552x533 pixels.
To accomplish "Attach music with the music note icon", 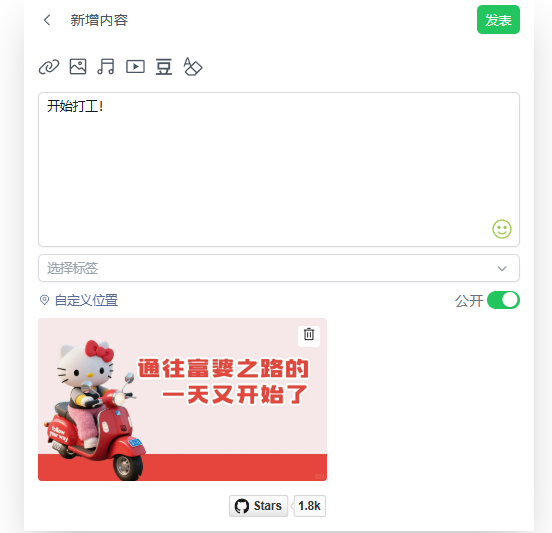I will pyautogui.click(x=106, y=66).
